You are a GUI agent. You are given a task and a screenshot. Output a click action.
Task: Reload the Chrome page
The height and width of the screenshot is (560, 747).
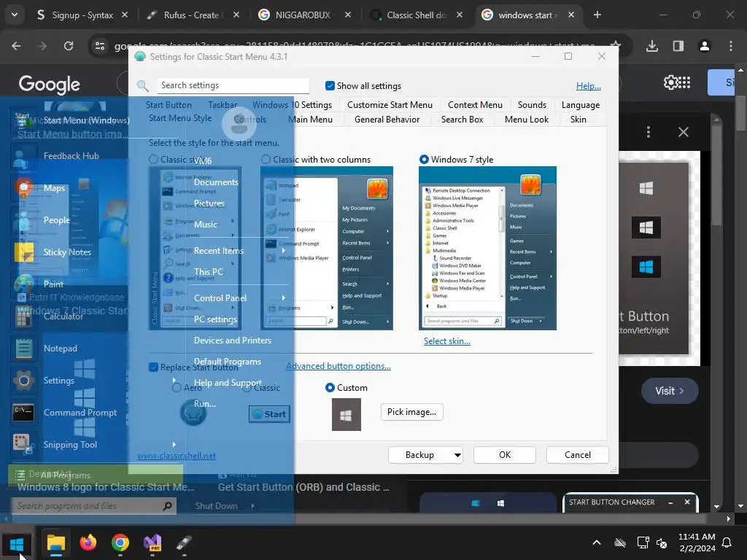69,46
